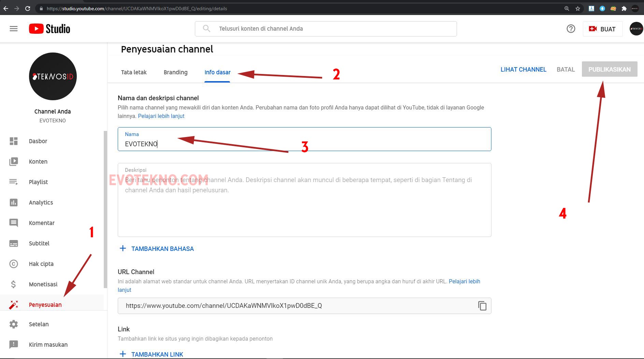Open Komentar comments icon in sidebar

(x=14, y=223)
